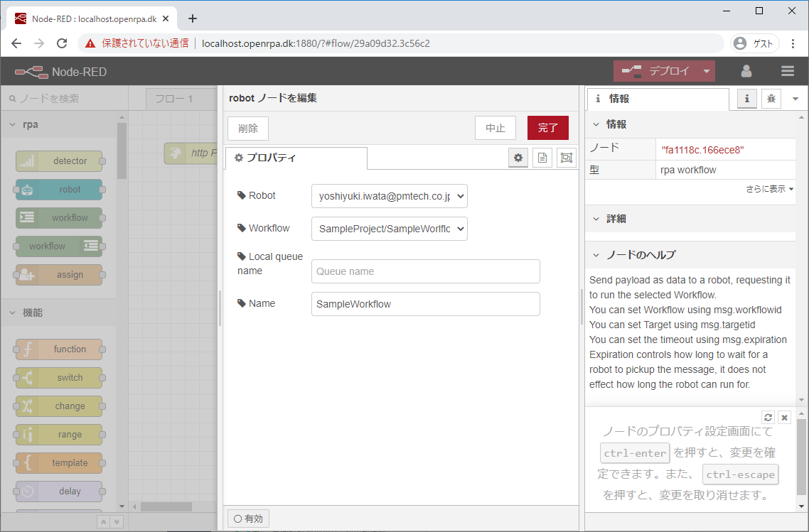Click the red 完了 (Done) button
Image resolution: width=809 pixels, height=532 pixels.
547,128
